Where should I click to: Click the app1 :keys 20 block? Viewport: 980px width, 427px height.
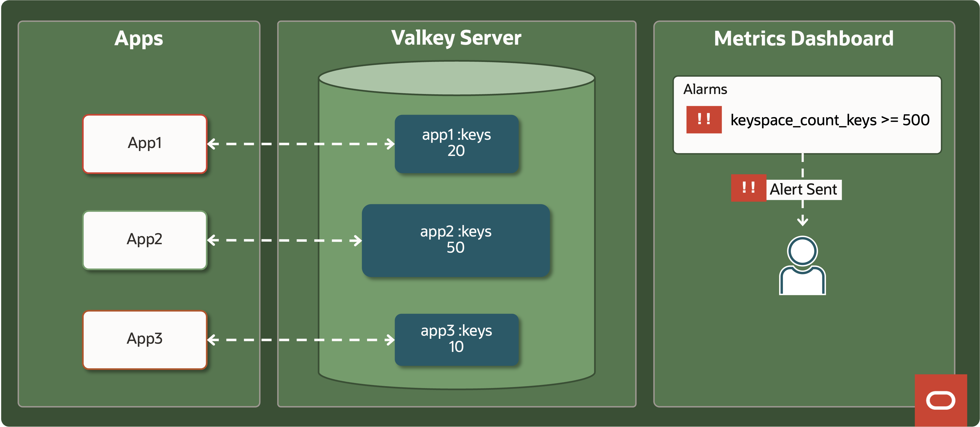point(456,144)
